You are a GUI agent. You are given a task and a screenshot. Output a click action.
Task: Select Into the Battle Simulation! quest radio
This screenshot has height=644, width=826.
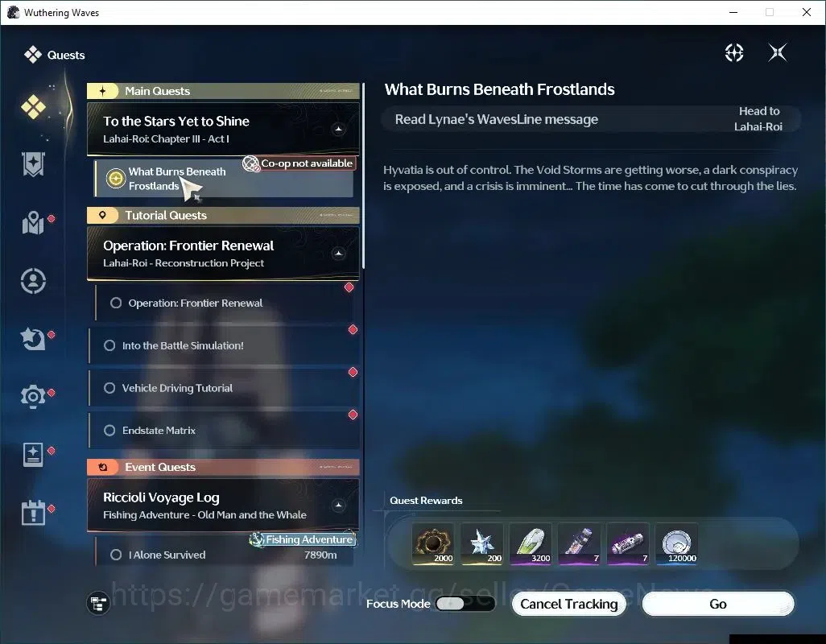[109, 345]
